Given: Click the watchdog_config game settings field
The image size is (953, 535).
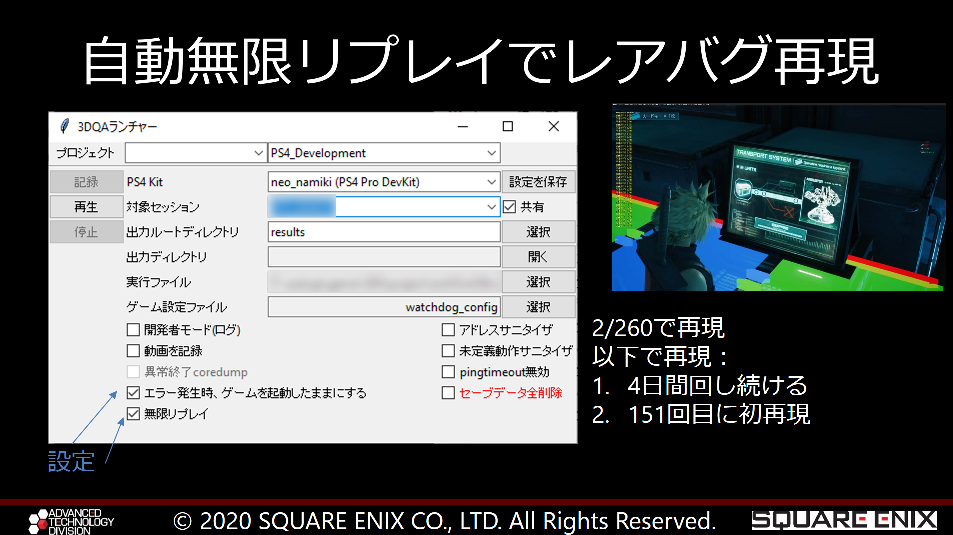Looking at the screenshot, I should (384, 307).
